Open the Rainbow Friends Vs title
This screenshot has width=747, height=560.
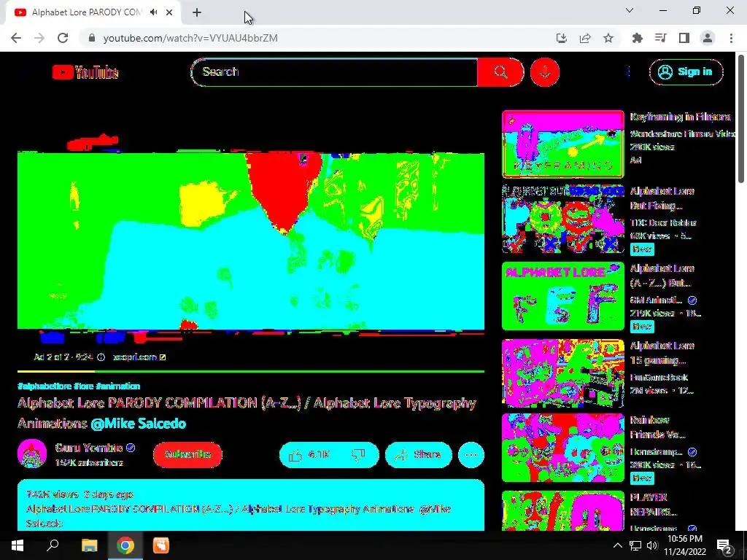click(x=657, y=427)
